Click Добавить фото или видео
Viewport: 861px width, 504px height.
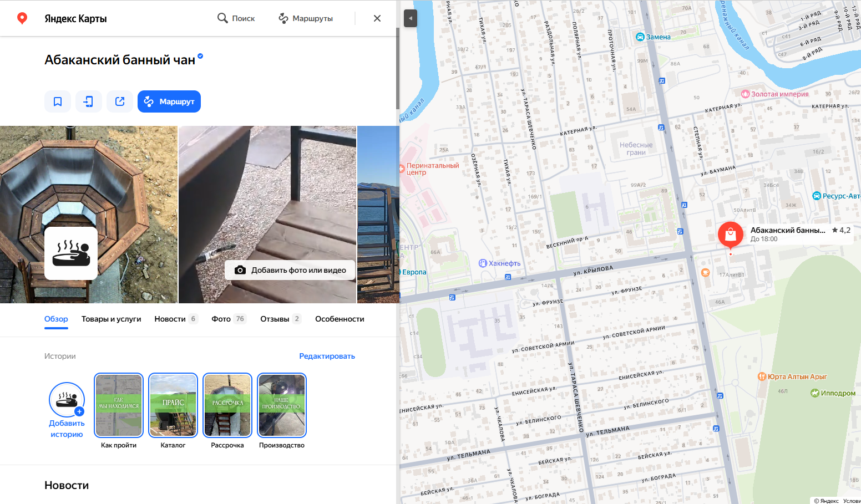[x=290, y=270]
